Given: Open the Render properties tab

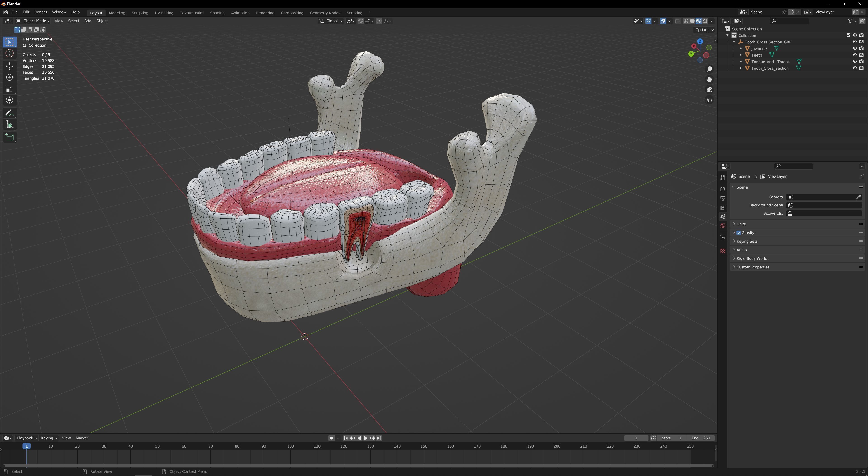Looking at the screenshot, I should click(723, 189).
